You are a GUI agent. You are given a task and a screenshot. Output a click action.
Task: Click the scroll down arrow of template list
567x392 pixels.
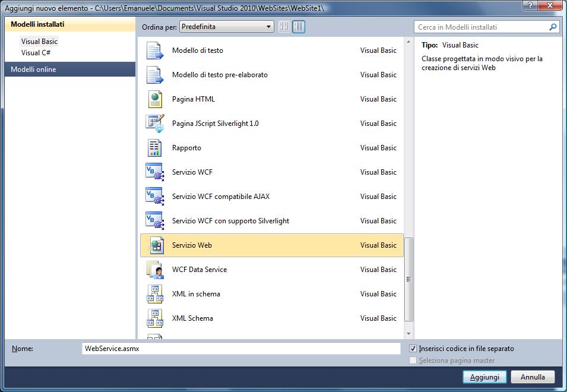point(408,334)
